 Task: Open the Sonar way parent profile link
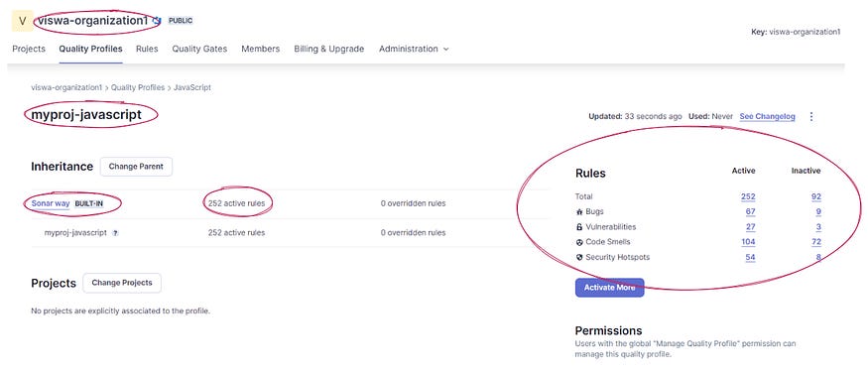tap(51, 203)
